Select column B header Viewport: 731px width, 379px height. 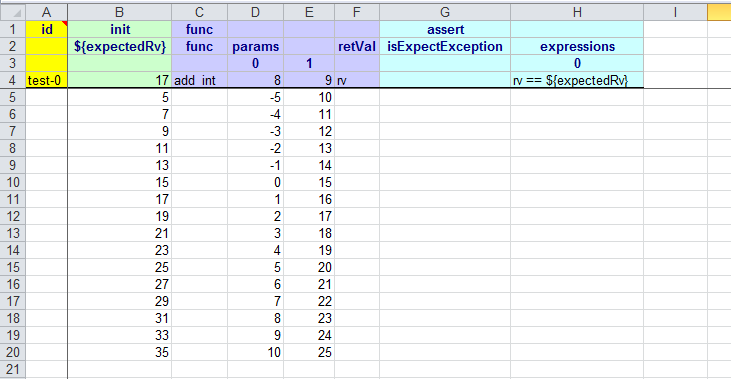pos(119,12)
